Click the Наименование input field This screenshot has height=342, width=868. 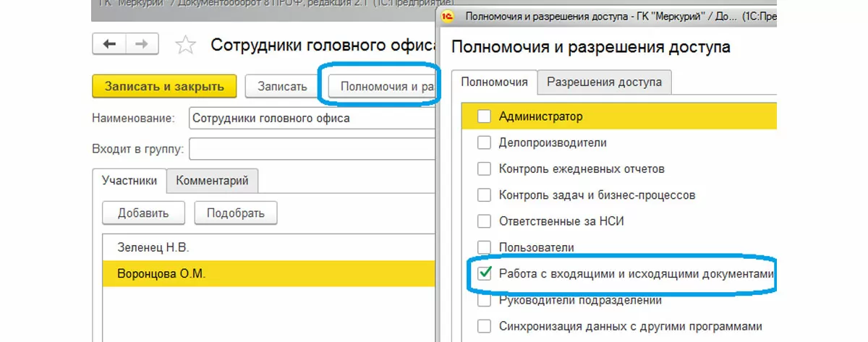(311, 119)
